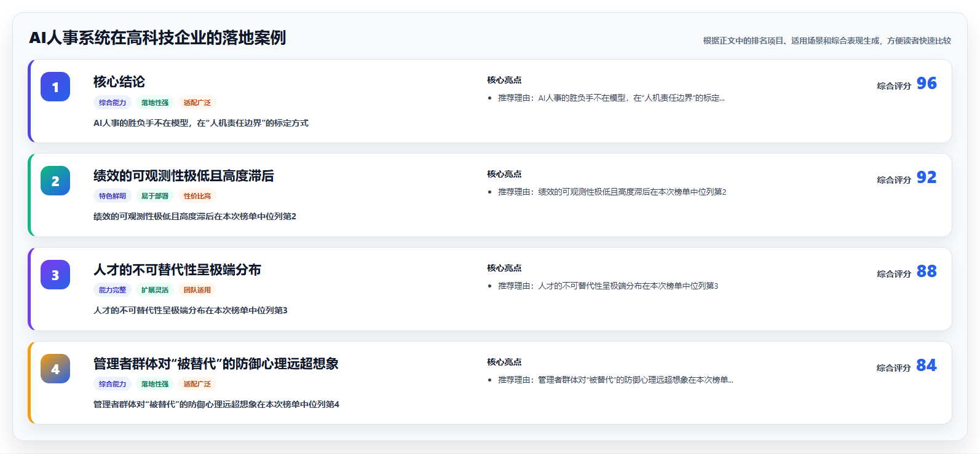The image size is (980, 454).
Task: Select the 特色鲜明 tag
Action: 113,196
